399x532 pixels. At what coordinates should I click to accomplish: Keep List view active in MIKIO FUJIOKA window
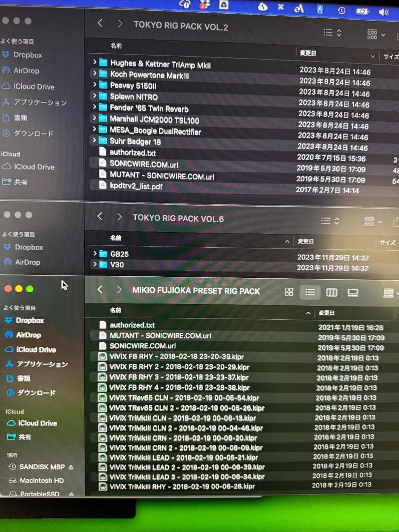[x=310, y=292]
